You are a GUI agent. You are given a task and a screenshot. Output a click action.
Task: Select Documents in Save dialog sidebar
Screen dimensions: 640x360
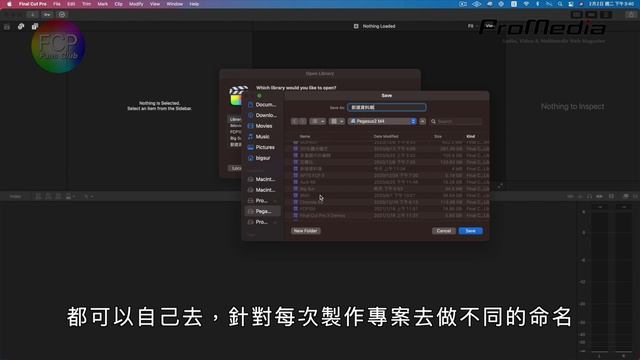[262, 105]
